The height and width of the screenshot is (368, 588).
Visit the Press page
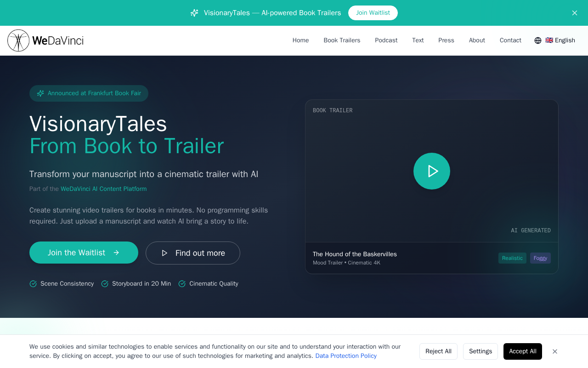click(x=446, y=40)
